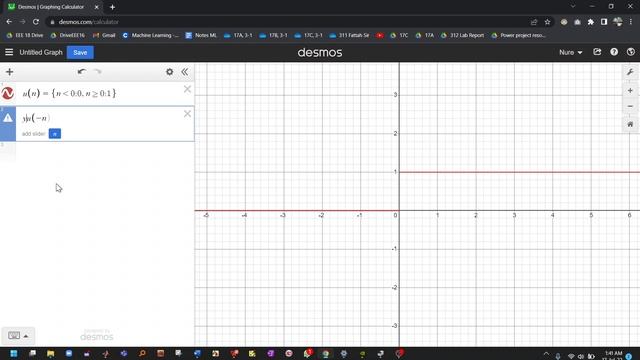The width and height of the screenshot is (640, 360).
Task: Zoom in on the graph
Action: [630, 91]
